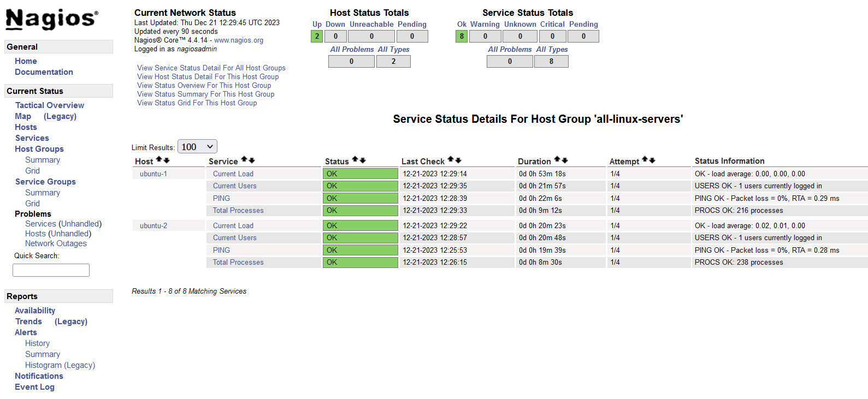Sort Last Check column descending arrow
This screenshot has height=399, width=868.
click(458, 160)
